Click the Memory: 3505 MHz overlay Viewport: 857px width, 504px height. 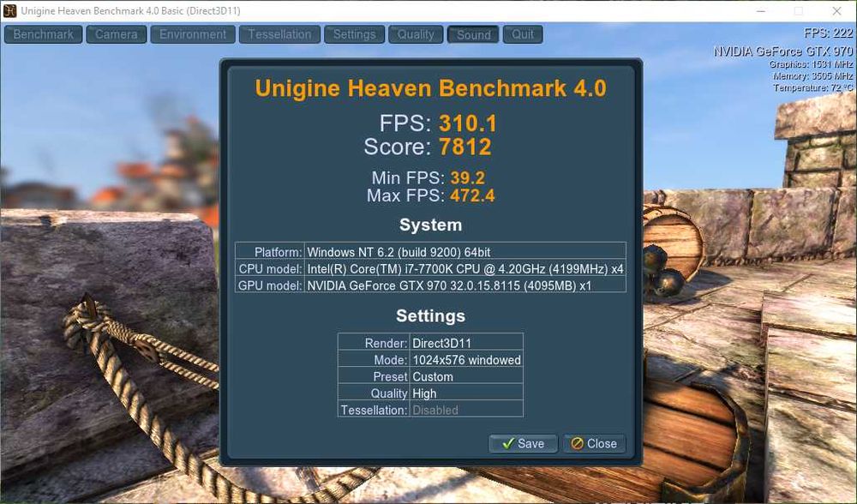(812, 76)
